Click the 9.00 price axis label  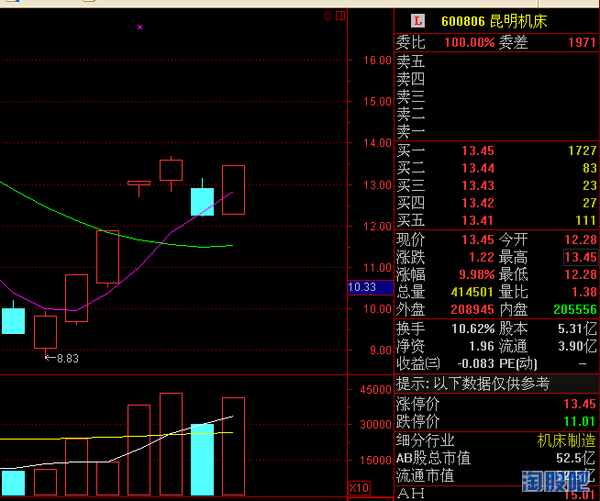point(380,351)
